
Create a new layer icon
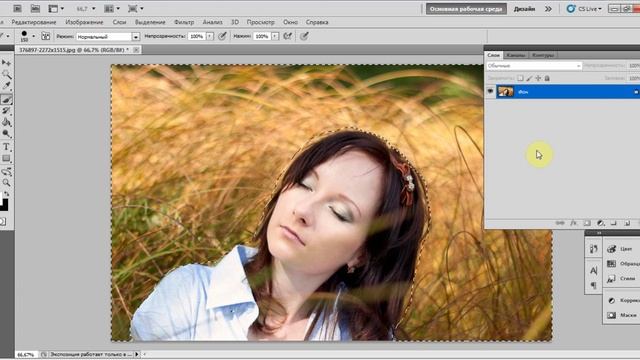tap(627, 223)
